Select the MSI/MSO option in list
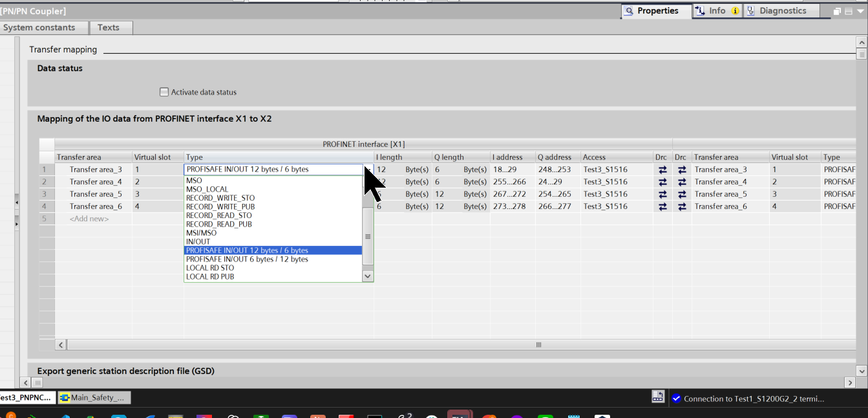This screenshot has height=418, width=868. point(202,232)
